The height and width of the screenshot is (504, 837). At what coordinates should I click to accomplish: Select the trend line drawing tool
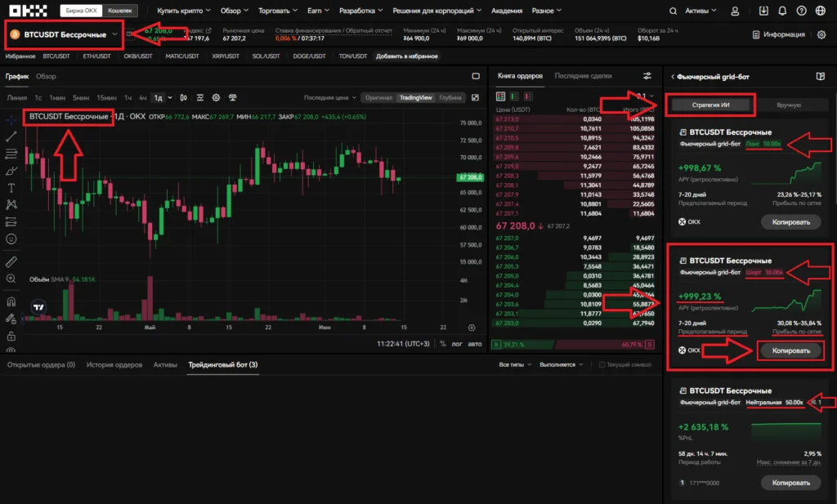(11, 136)
